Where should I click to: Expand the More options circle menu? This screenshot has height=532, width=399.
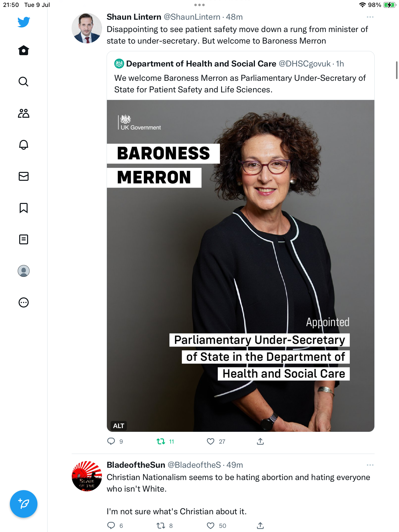coord(24,302)
